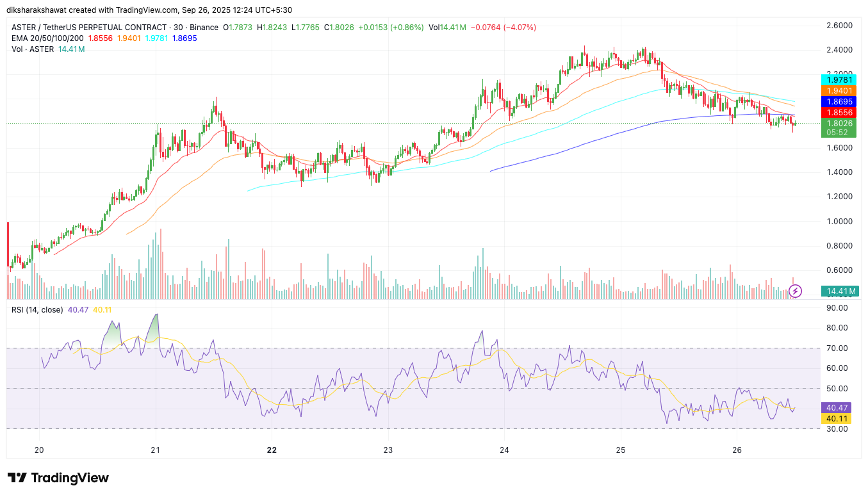Select the orange 1.9401 price axis label
This screenshot has height=497, width=868.
839,91
